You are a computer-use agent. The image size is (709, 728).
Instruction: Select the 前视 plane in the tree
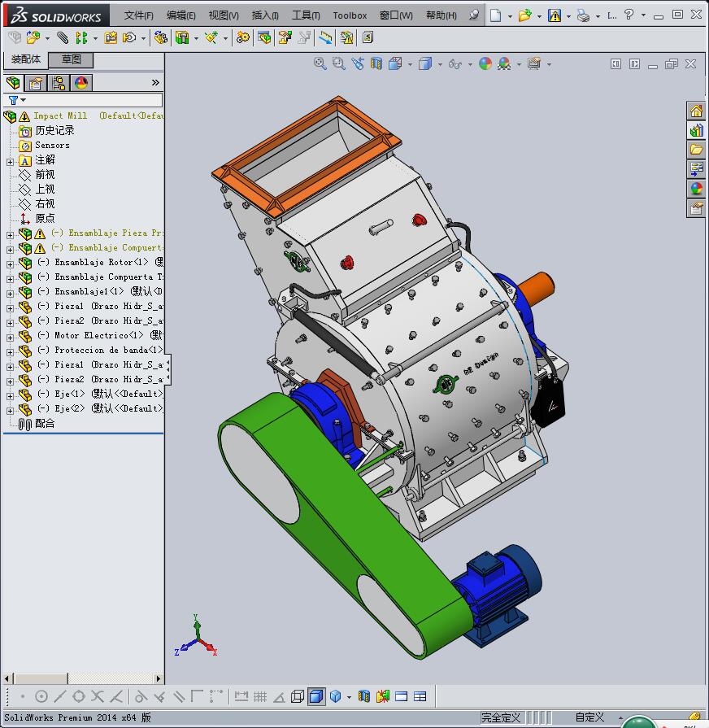(45, 175)
